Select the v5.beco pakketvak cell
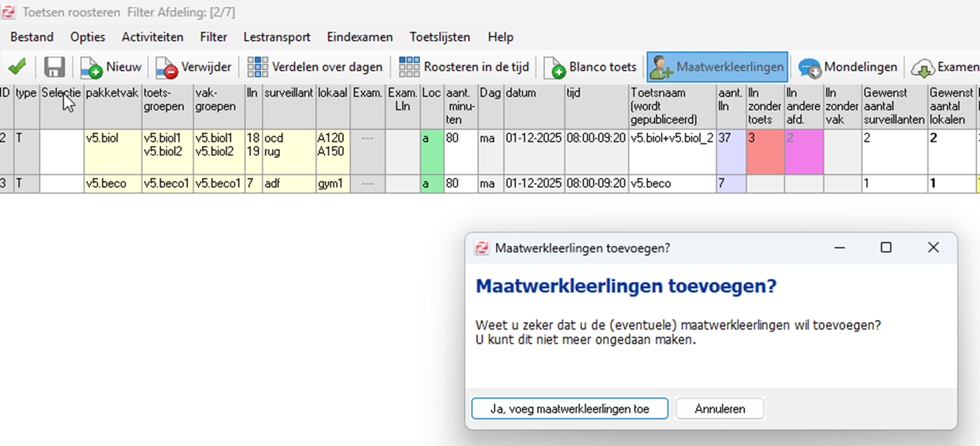Screen dimensions: 980x446 tap(112, 184)
